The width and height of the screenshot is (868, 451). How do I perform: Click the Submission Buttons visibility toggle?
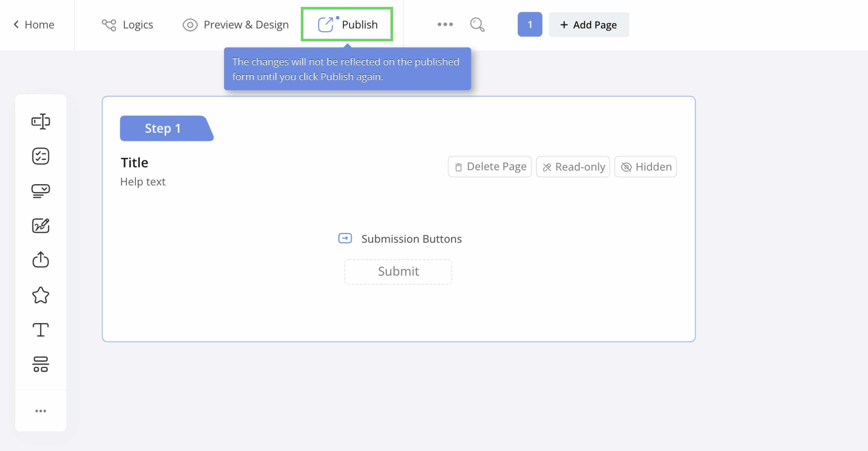coord(345,238)
